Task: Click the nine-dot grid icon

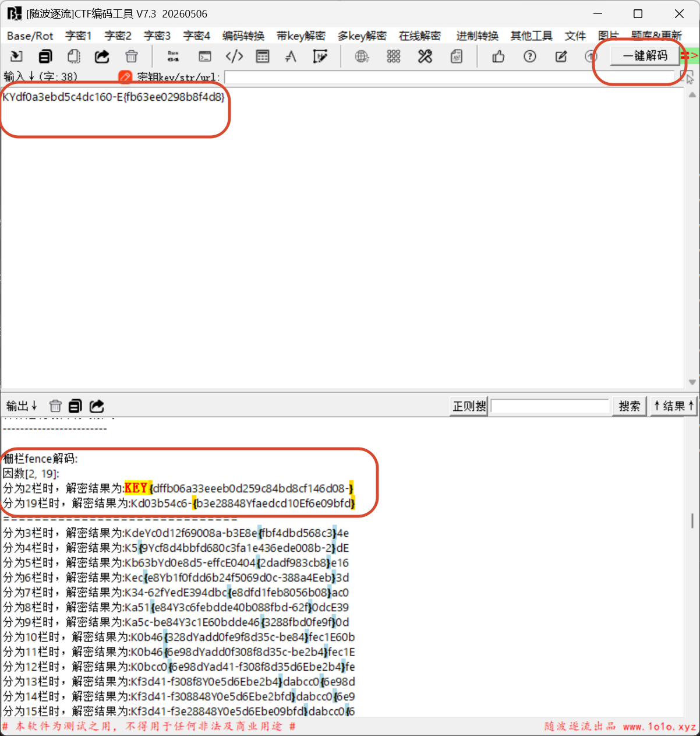Action: 393,57
